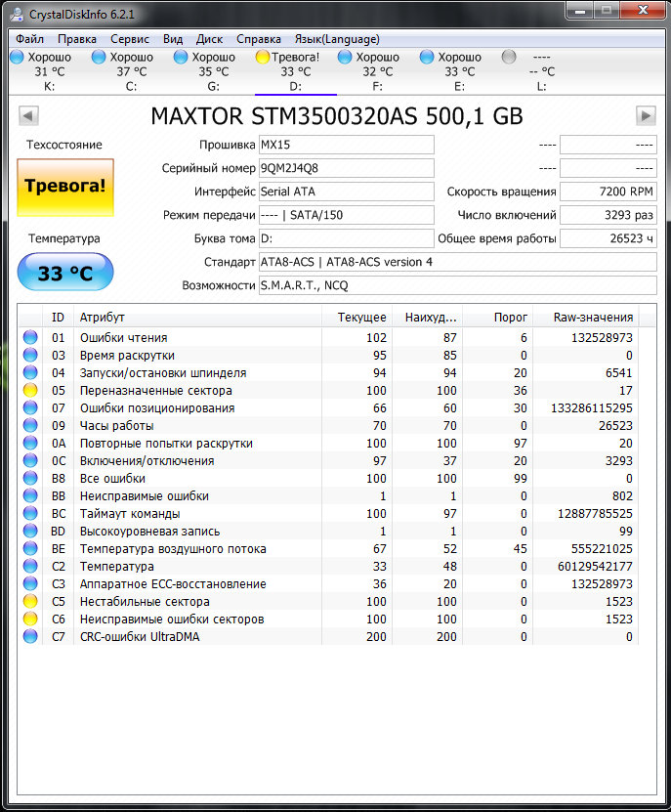This screenshot has height=812, width=671.
Task: Select the 04 Запуски/остановки шпинделя row
Action: tap(328, 373)
